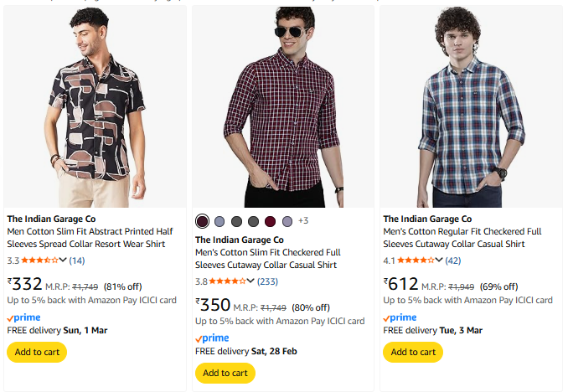Choose the first blue-grey color swatch
This screenshot has width=568, height=392.
coord(219,221)
